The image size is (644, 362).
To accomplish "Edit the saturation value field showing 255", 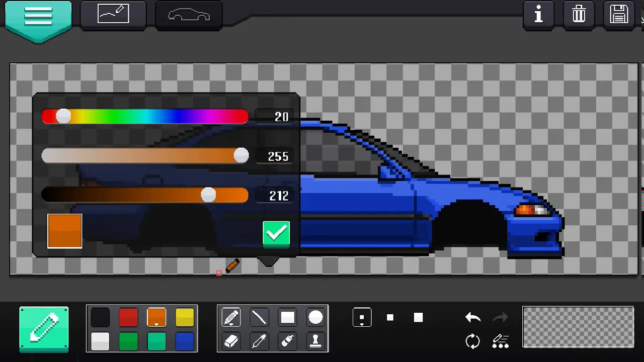I will (274, 156).
